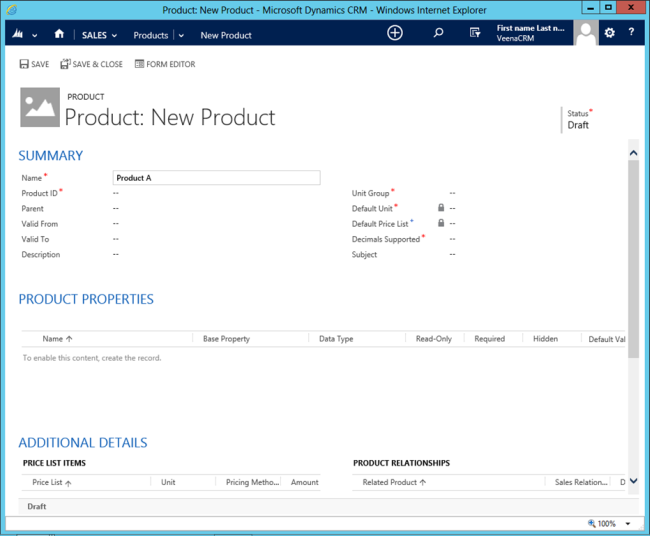Expand the Products dropdown chevron

[x=181, y=36]
